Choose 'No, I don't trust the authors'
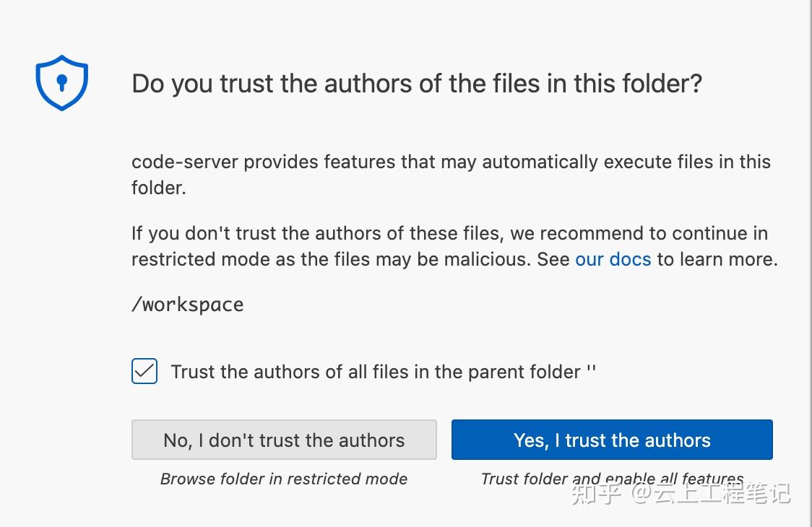This screenshot has height=527, width=812. 284,440
